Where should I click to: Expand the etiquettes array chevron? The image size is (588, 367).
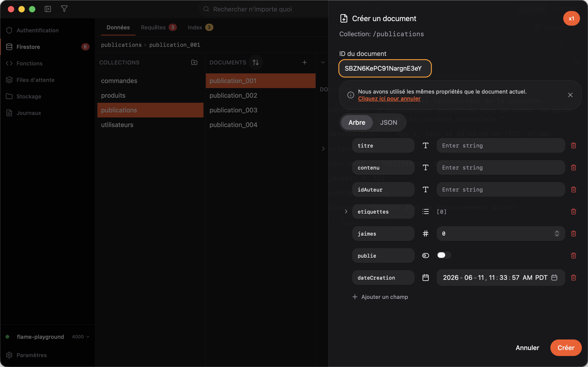pyautogui.click(x=346, y=211)
